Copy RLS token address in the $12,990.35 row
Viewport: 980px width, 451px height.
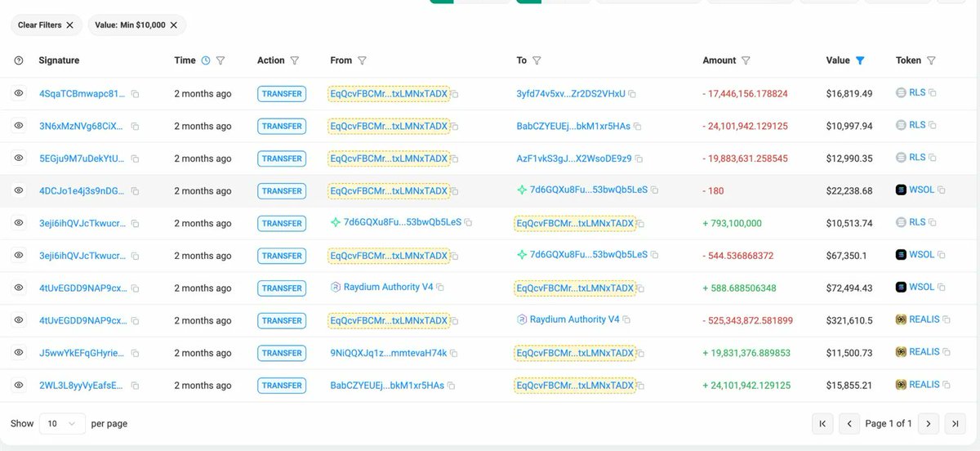click(x=933, y=159)
